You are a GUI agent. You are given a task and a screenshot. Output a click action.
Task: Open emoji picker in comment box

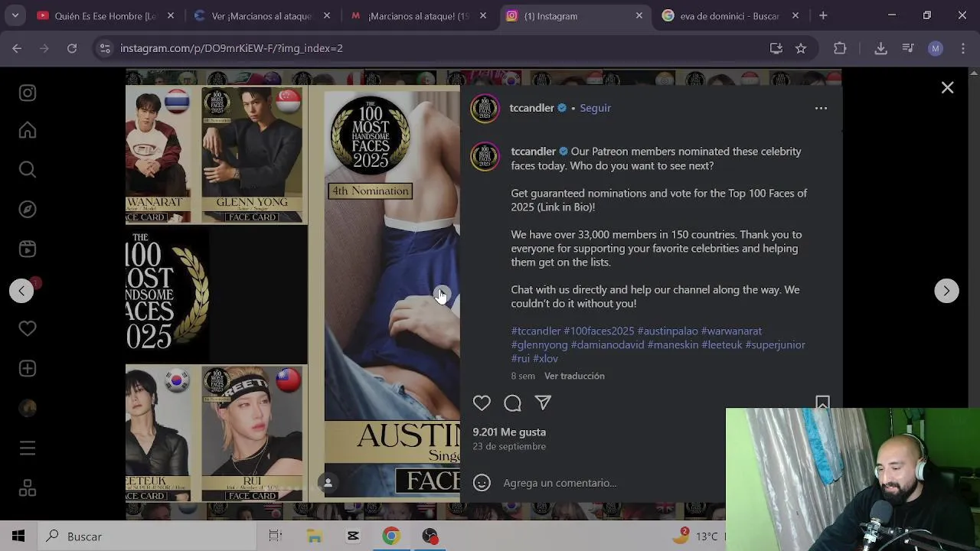point(482,482)
